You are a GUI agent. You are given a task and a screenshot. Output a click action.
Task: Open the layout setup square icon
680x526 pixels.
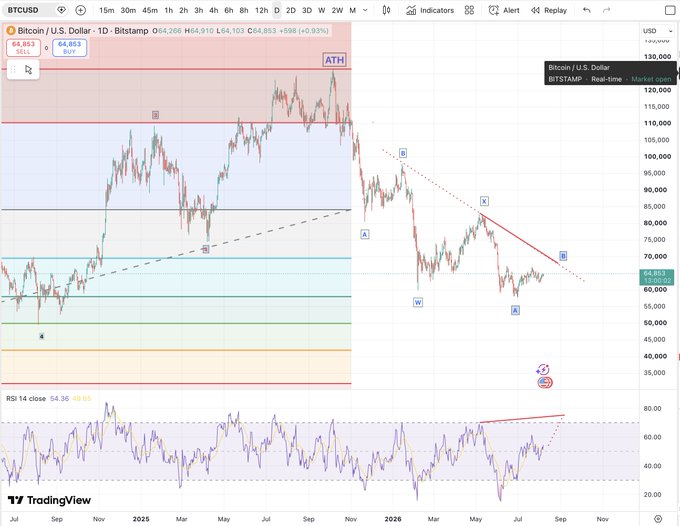(670, 10)
